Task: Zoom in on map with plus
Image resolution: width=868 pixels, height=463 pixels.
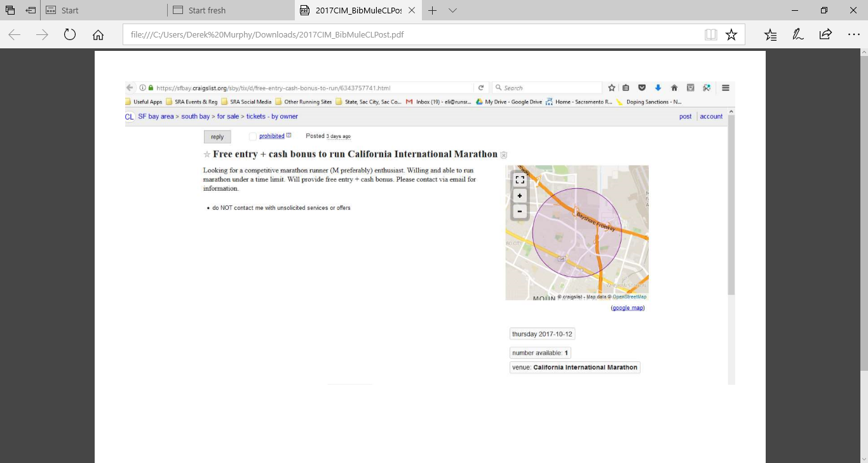Action: pos(520,196)
